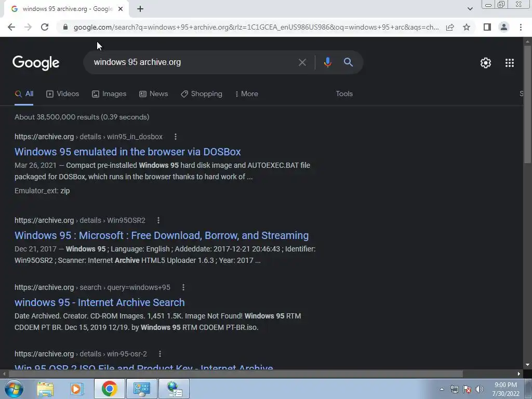Switch to the Videos tab
The height and width of the screenshot is (399, 532).
tap(63, 94)
